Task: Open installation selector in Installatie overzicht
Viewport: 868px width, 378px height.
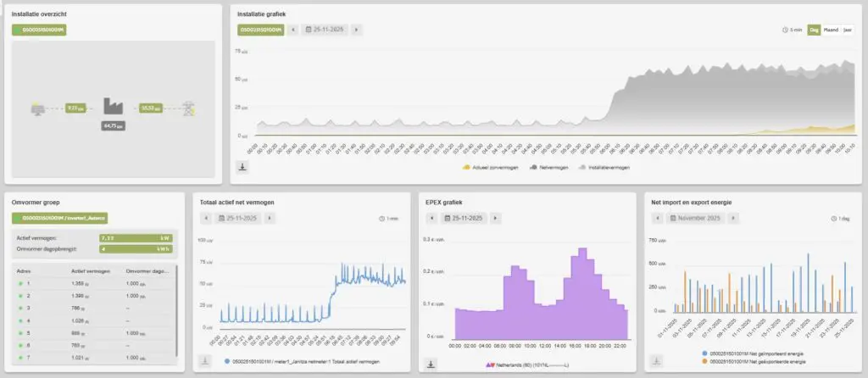Action: point(39,30)
